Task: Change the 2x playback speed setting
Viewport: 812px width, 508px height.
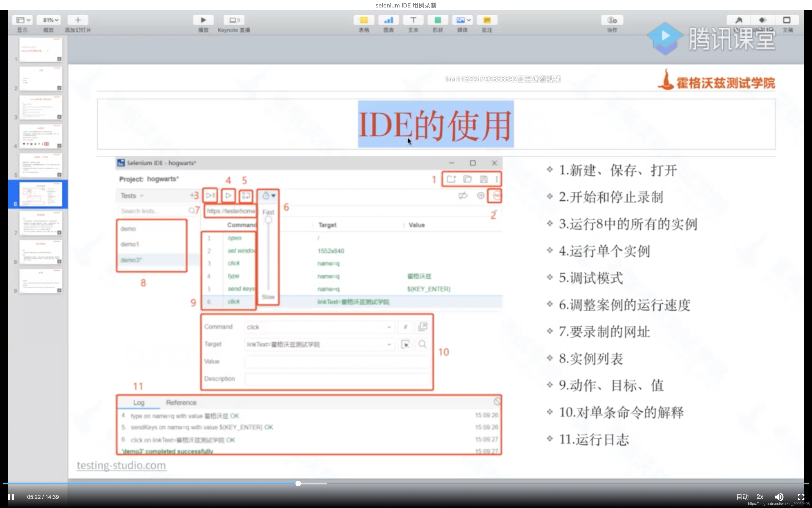Action: tap(760, 497)
